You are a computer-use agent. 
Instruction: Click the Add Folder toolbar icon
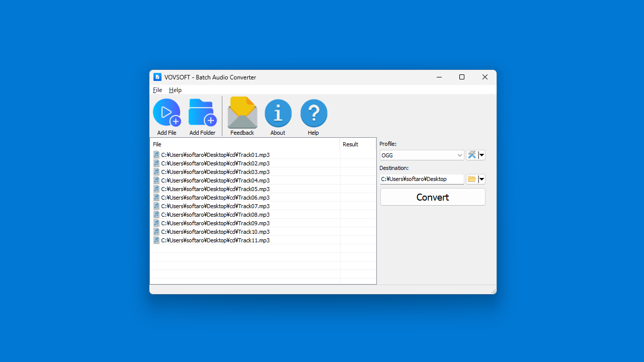(202, 113)
